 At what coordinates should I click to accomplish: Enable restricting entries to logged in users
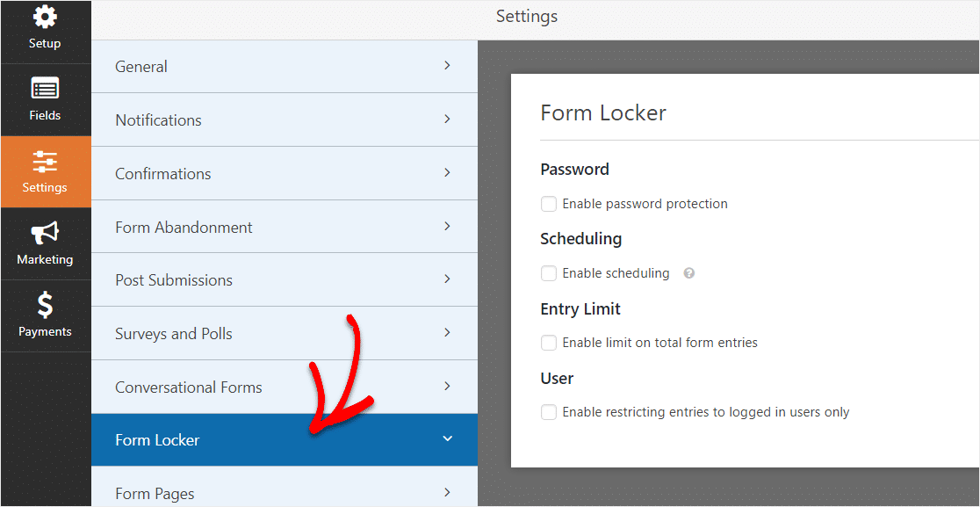point(549,412)
